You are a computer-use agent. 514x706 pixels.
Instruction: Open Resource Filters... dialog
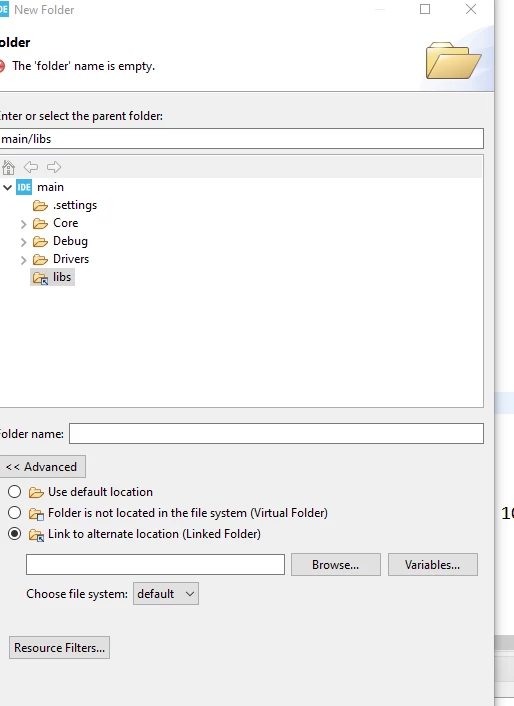(59, 647)
